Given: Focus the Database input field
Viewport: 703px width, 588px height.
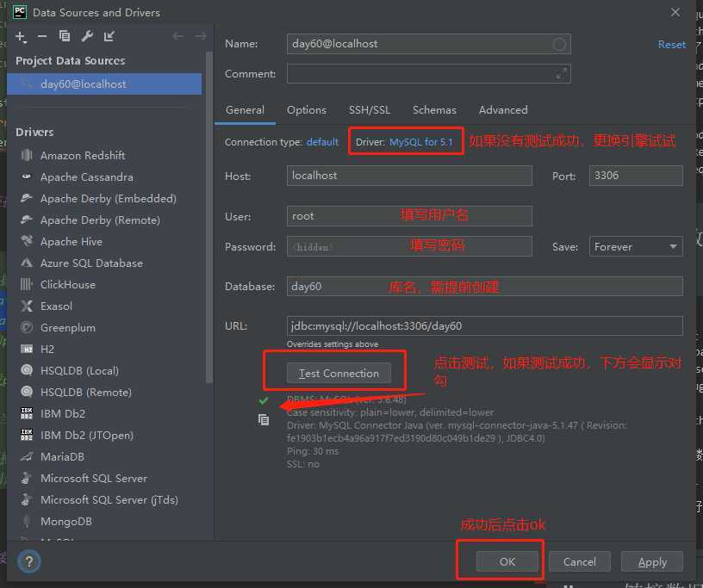Looking at the screenshot, I should (485, 287).
